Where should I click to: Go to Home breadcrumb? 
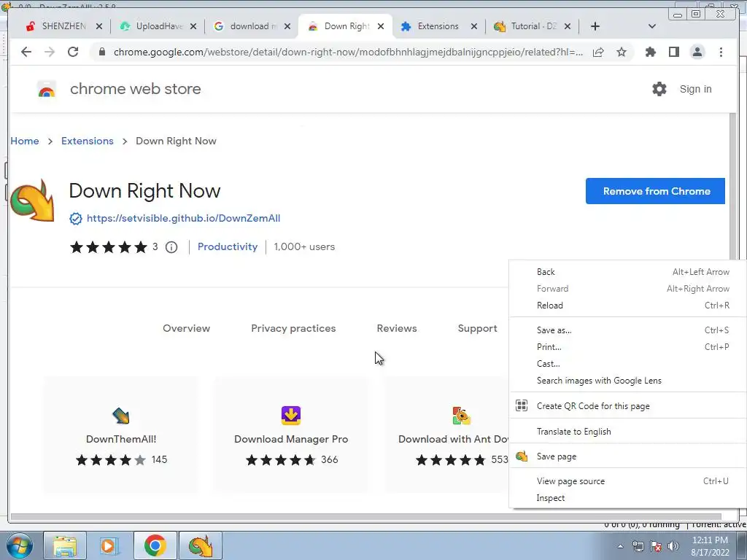25,141
